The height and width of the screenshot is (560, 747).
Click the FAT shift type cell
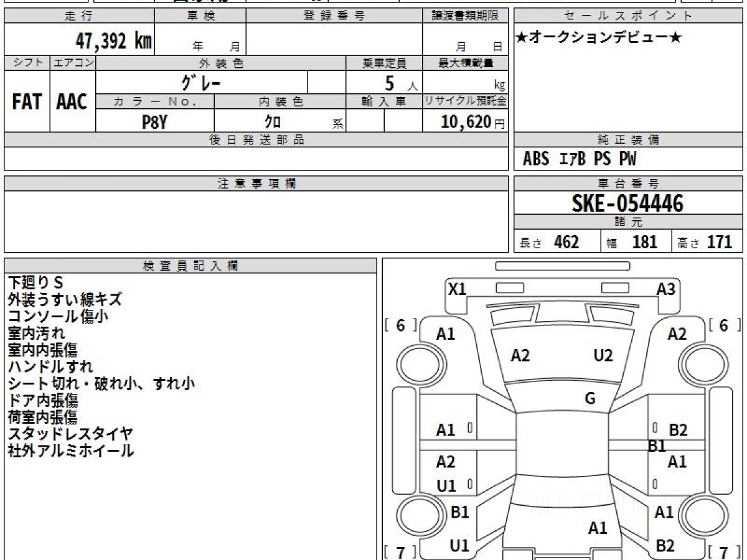coord(27,101)
